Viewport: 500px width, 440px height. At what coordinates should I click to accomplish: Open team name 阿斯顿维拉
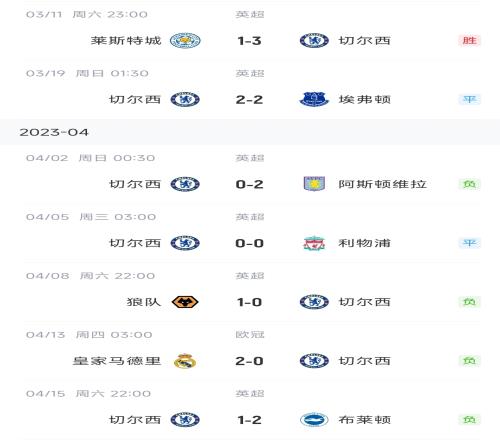coord(383,184)
